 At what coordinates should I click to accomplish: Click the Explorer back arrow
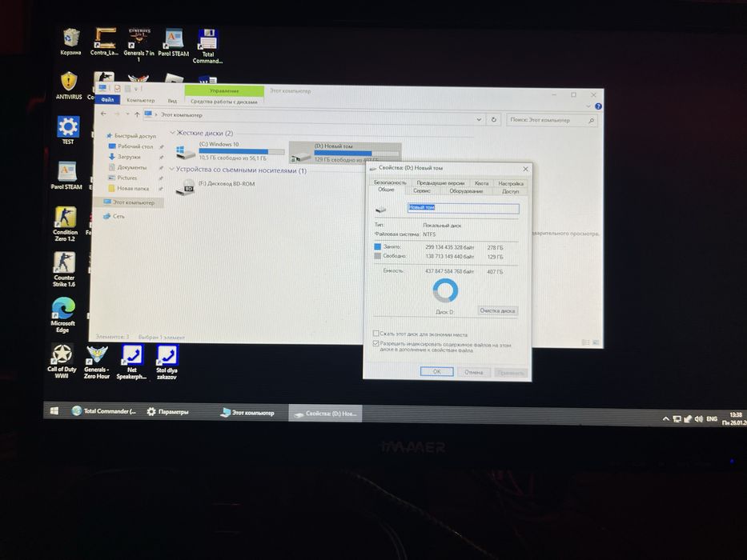pyautogui.click(x=104, y=114)
